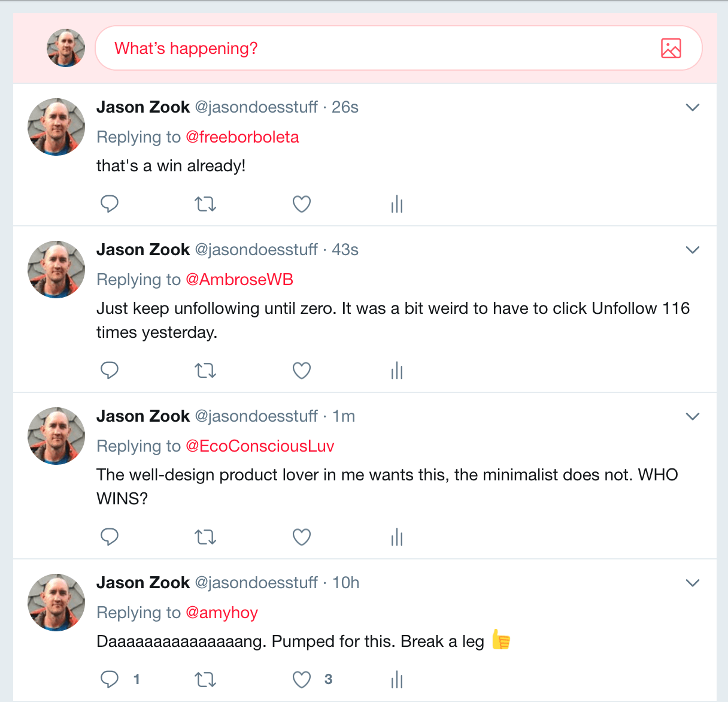728x702 pixels.
Task: View analytics for the unfollowing tweet
Action: point(396,370)
